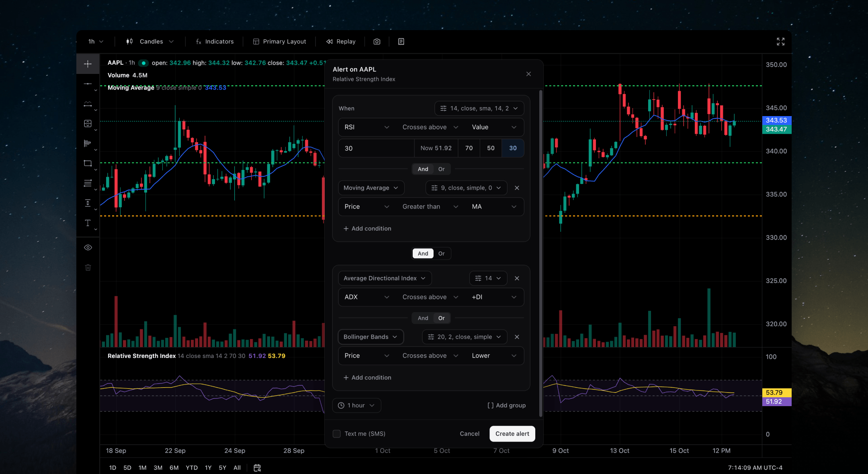This screenshot has height=474, width=868.
Task: Click the trash delete drawings icon
Action: 88,268
